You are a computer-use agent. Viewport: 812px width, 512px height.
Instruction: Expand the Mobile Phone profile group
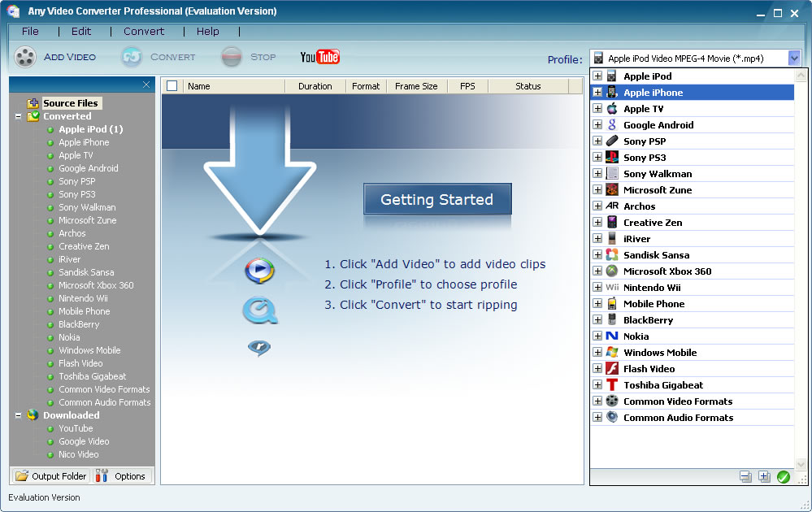pos(597,303)
